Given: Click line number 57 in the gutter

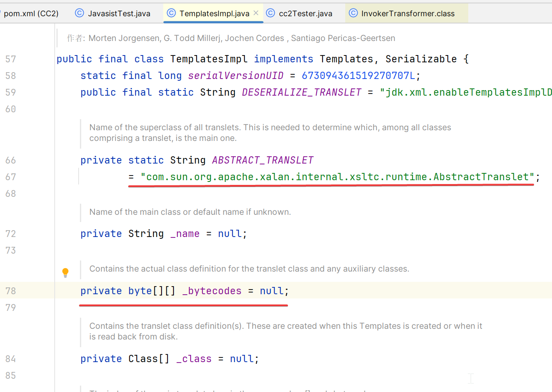Looking at the screenshot, I should coord(11,59).
